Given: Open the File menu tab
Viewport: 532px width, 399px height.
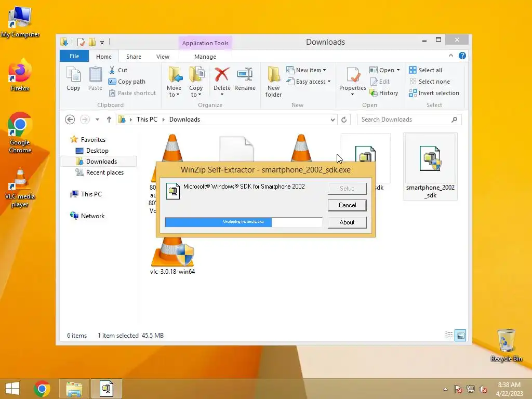Looking at the screenshot, I should (x=74, y=56).
